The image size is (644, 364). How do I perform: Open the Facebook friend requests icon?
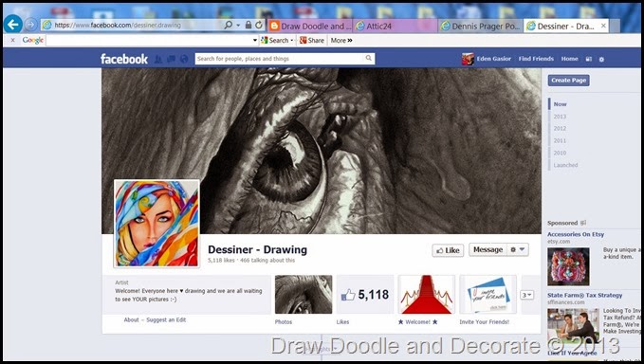(x=158, y=59)
